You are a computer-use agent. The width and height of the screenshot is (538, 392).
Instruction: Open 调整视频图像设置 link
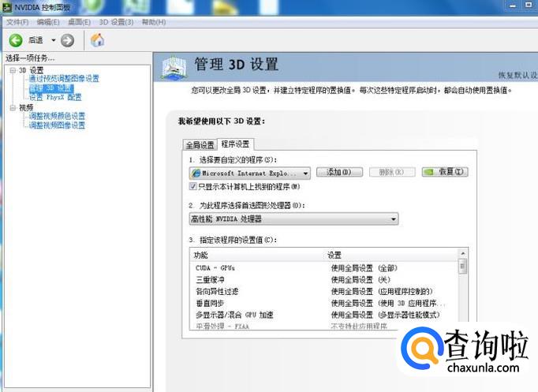[57, 125]
